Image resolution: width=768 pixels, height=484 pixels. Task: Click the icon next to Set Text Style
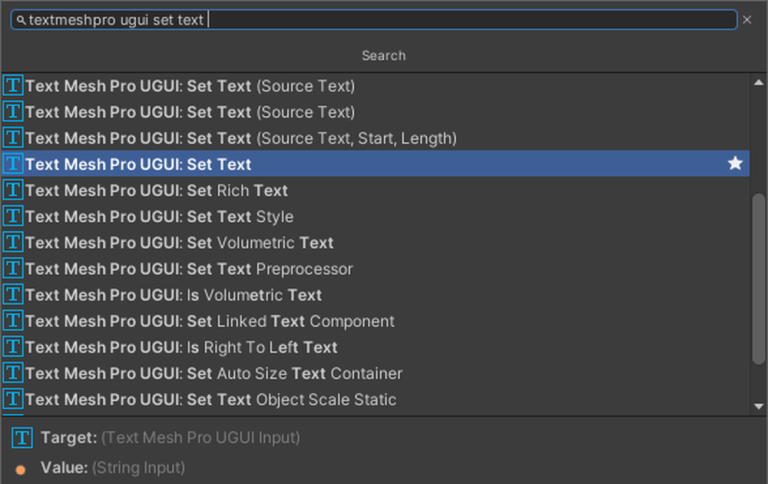(x=13, y=216)
